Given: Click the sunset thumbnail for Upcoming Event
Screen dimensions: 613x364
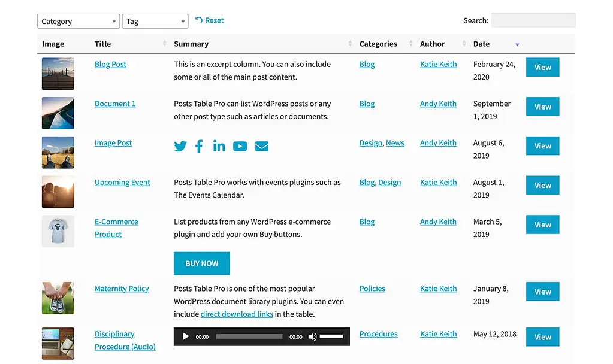Looking at the screenshot, I should 58,192.
